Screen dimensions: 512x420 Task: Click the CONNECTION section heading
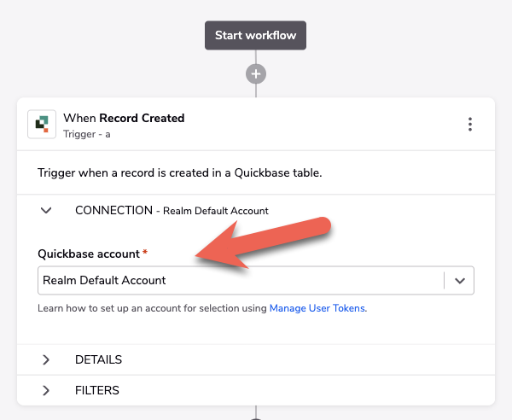click(113, 210)
